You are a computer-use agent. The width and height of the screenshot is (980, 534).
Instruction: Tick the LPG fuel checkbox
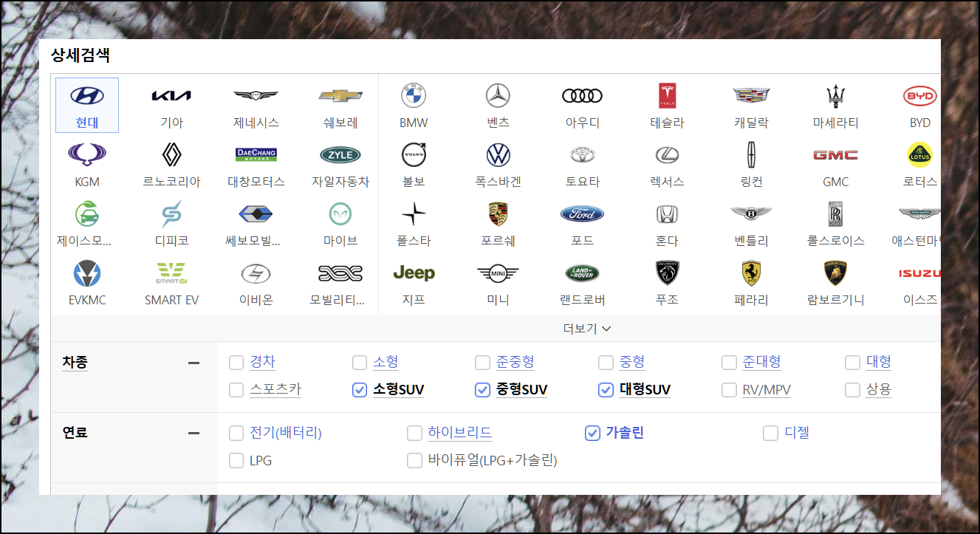pyautogui.click(x=236, y=461)
